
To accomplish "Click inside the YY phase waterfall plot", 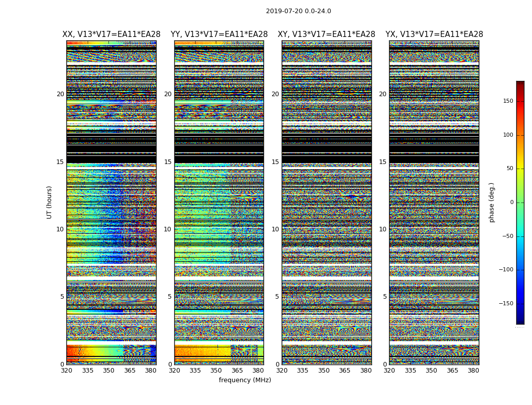I will [x=219, y=202].
